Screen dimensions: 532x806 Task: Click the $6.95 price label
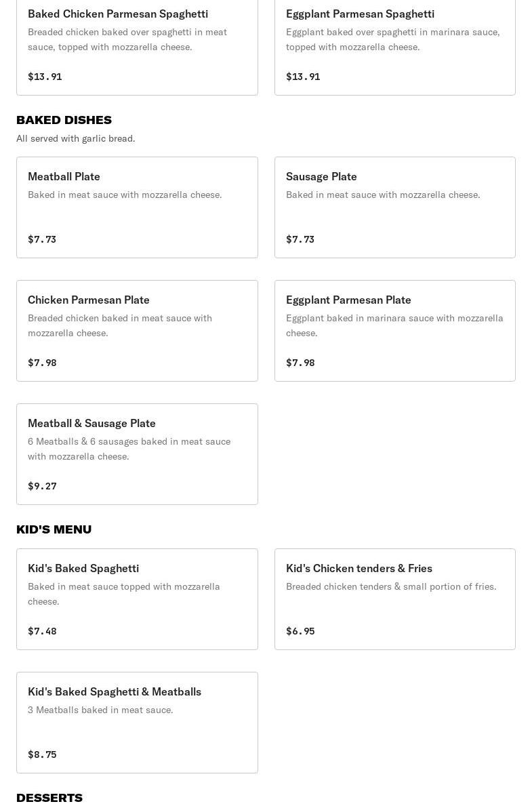(x=300, y=631)
